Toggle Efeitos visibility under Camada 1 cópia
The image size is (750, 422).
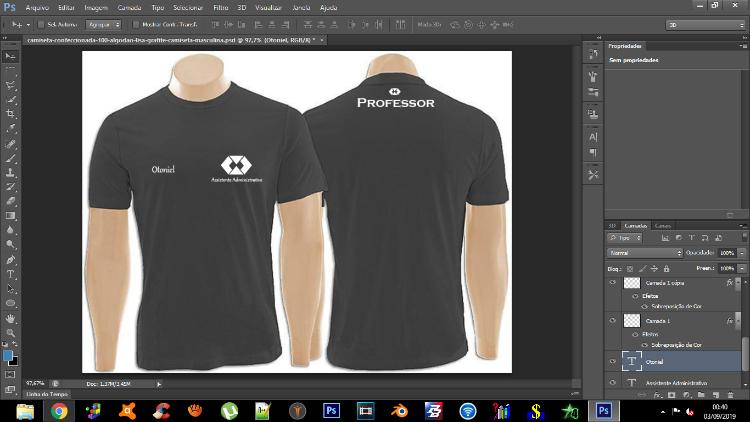tap(635, 296)
